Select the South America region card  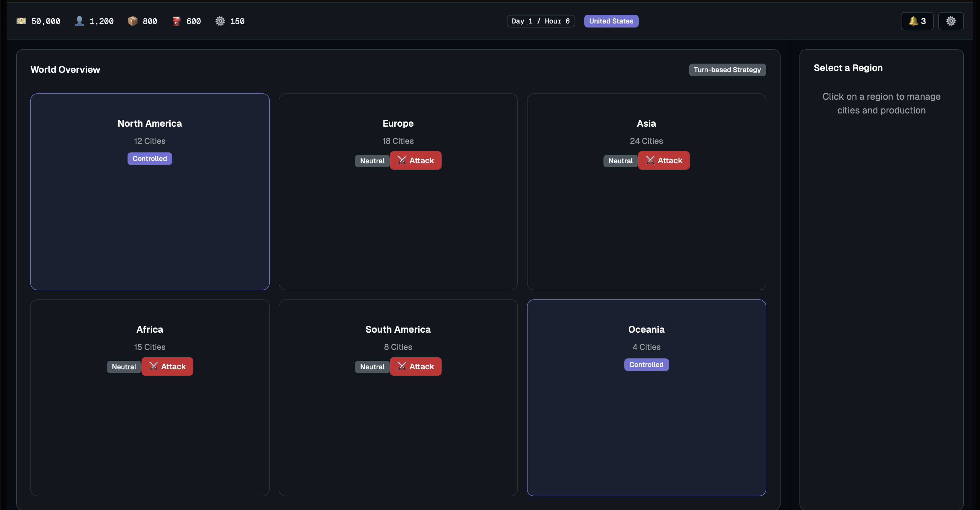(x=398, y=397)
